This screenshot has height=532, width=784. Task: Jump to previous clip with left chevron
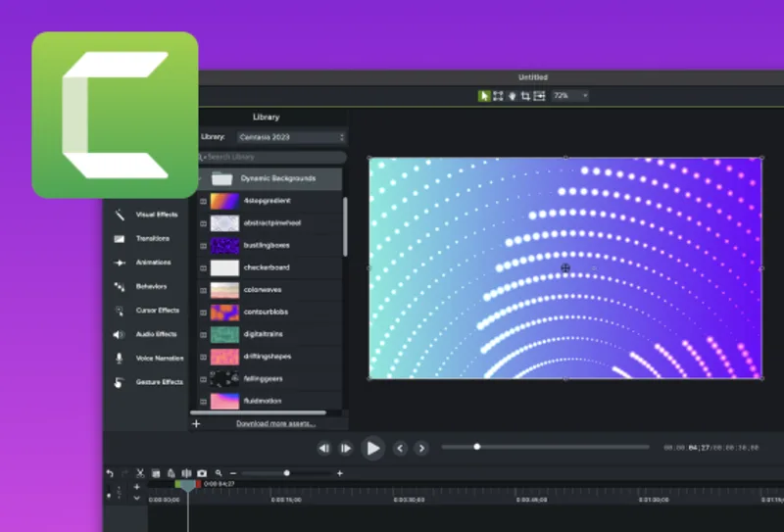click(x=400, y=448)
